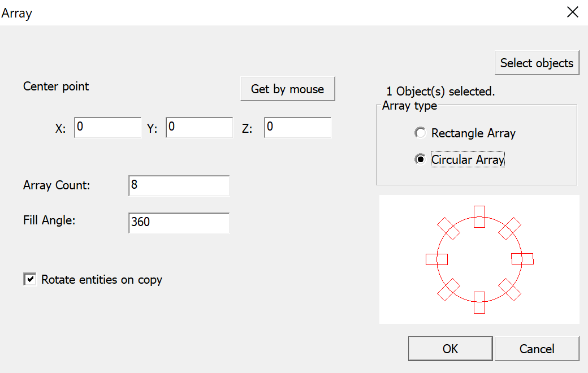
Task: Select the Array Count value field
Action: [179, 185]
